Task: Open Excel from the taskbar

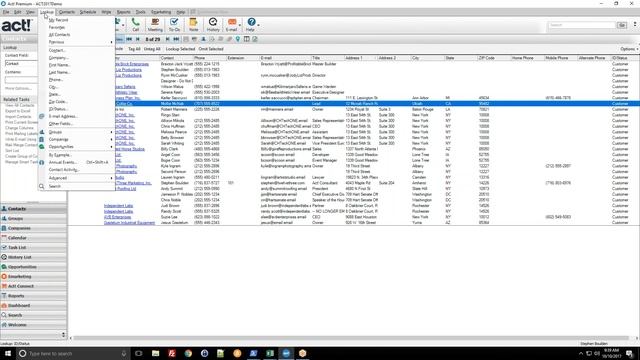Action: [x=270, y=353]
